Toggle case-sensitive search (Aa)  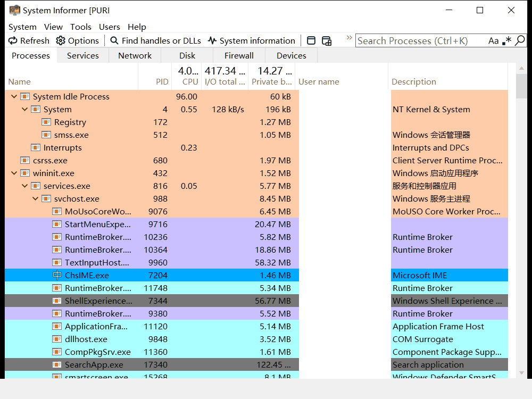(x=493, y=41)
